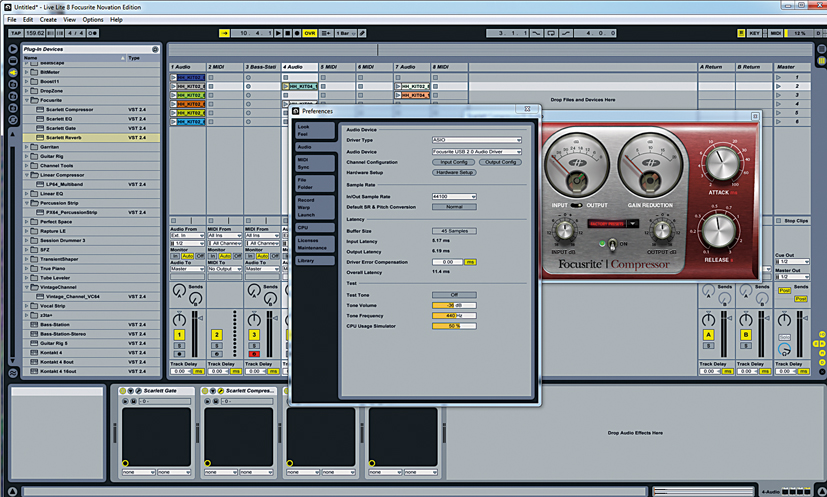Open Audio Device dropdown in Preferences

(x=477, y=151)
